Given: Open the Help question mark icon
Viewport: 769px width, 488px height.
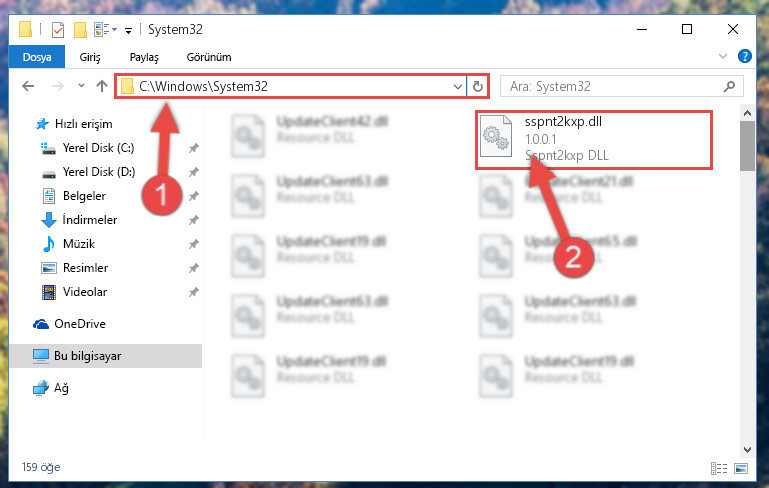Looking at the screenshot, I should [744, 56].
